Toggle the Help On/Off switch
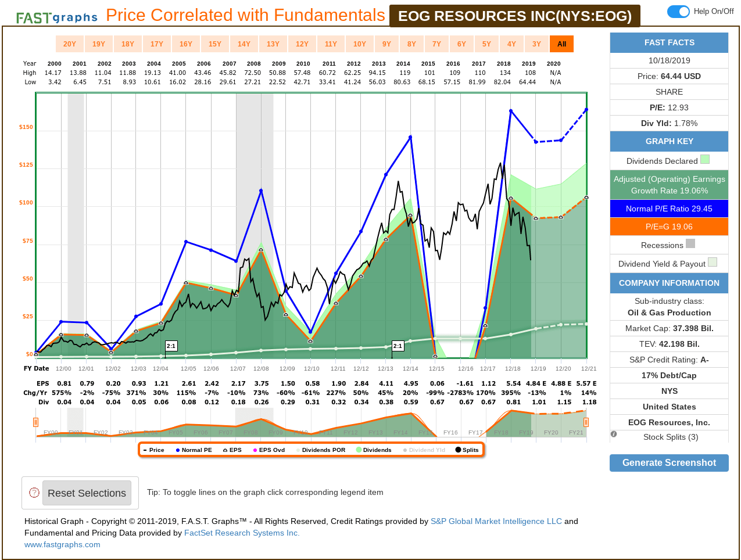This screenshot has height=560, width=741. (x=678, y=11)
